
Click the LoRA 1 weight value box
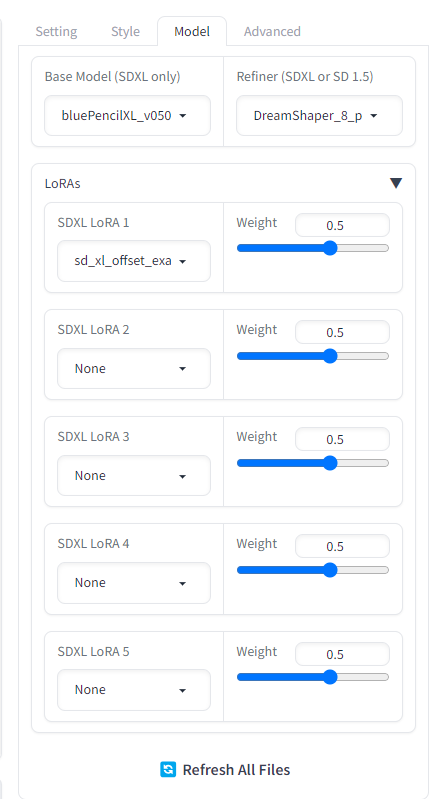pyautogui.click(x=342, y=225)
